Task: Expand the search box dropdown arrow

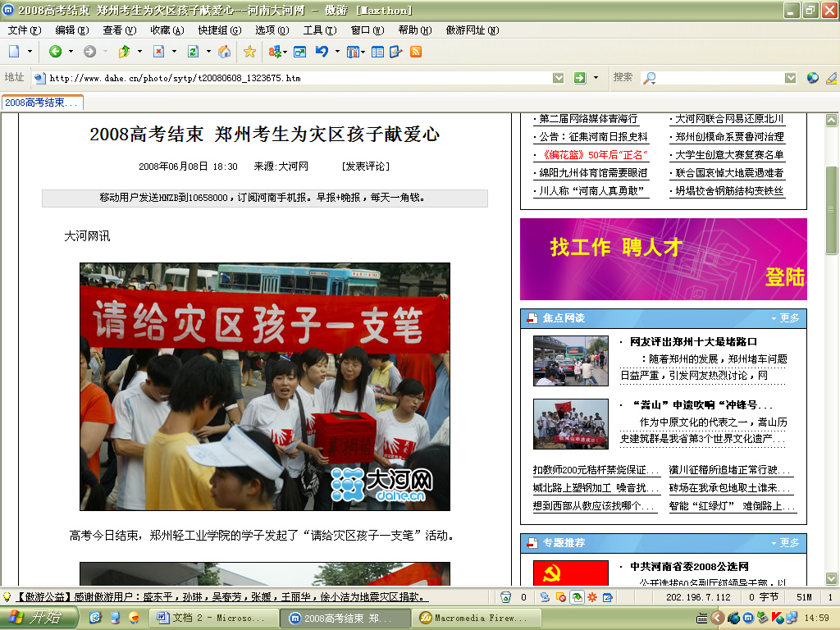Action: pyautogui.click(x=790, y=78)
